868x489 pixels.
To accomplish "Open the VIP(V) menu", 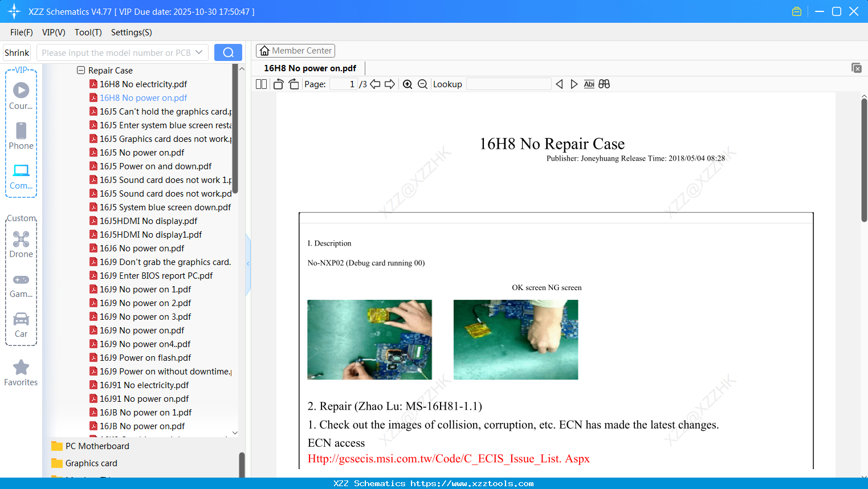I will point(54,32).
